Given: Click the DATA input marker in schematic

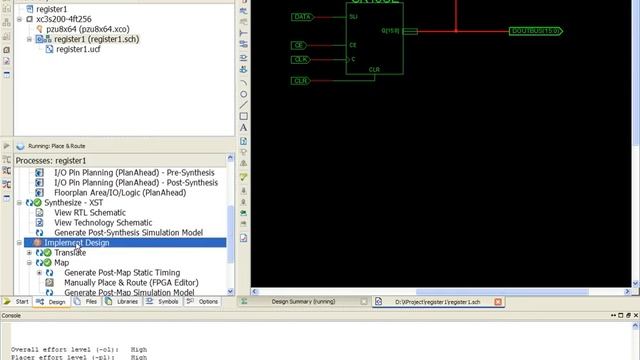Looking at the screenshot, I should point(302,17).
